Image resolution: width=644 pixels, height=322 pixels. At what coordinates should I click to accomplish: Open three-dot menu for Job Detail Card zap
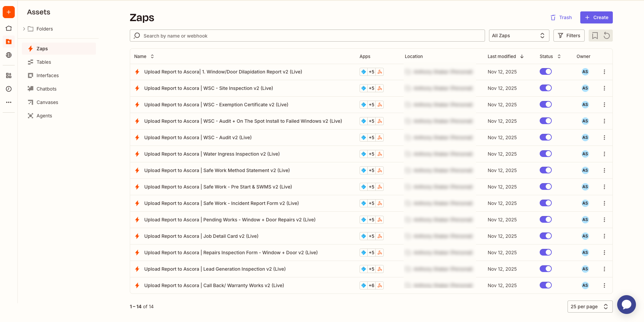[x=604, y=236]
